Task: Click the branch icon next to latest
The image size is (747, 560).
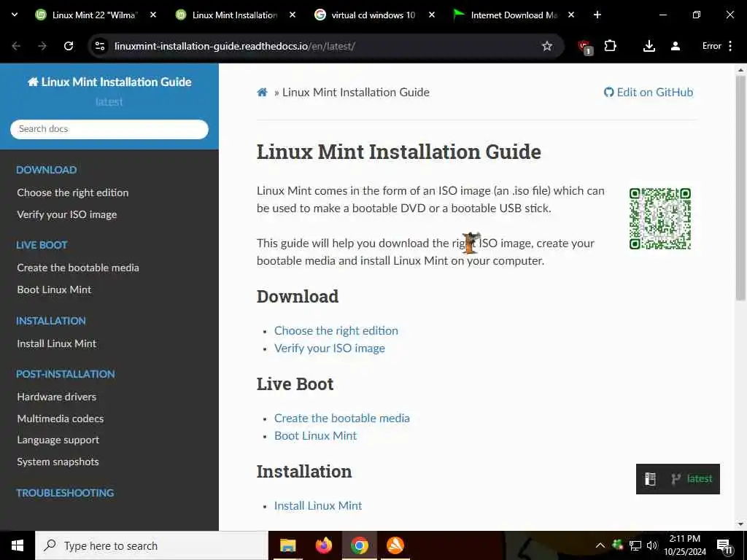Action: (x=676, y=478)
